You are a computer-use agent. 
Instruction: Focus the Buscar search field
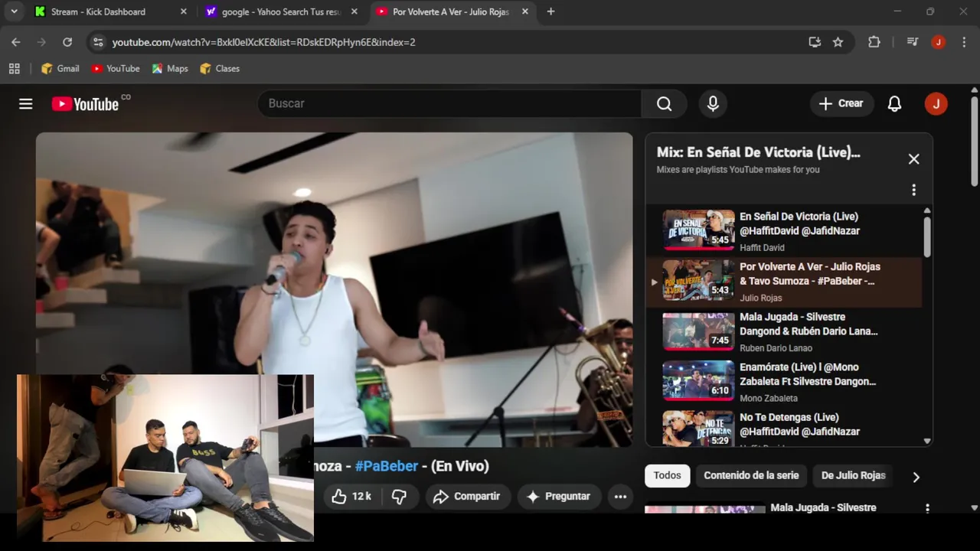tap(449, 104)
